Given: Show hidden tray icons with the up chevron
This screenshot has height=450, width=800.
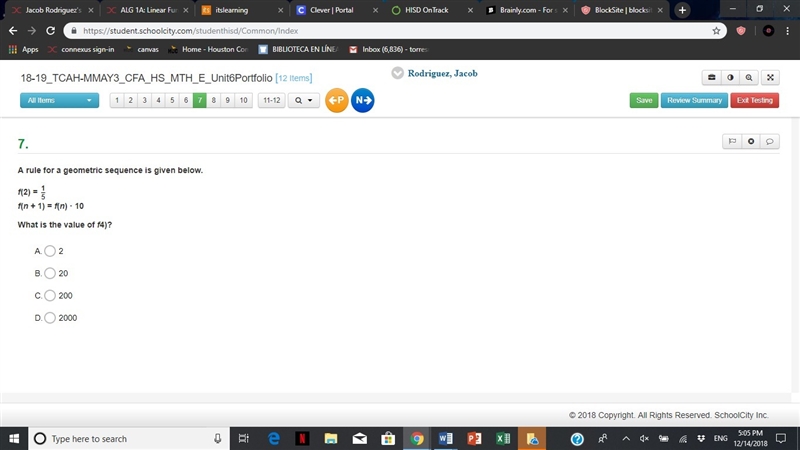Looking at the screenshot, I should pos(626,439).
